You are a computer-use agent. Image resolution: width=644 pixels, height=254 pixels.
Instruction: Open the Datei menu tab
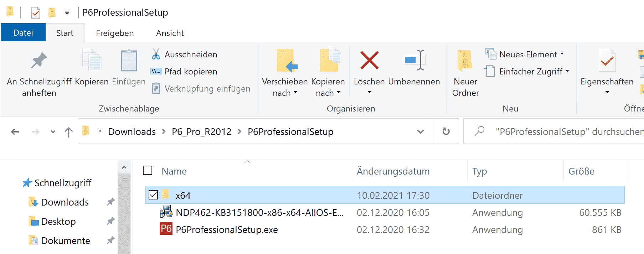pos(23,33)
